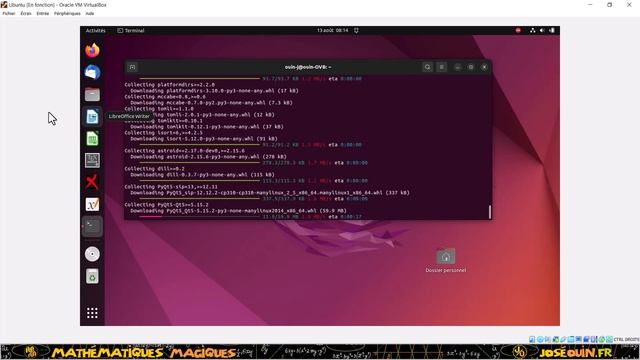Screen dimensions: 640x360
Task: Click the Collecting PyQt5-sip line
Action: pos(171,187)
